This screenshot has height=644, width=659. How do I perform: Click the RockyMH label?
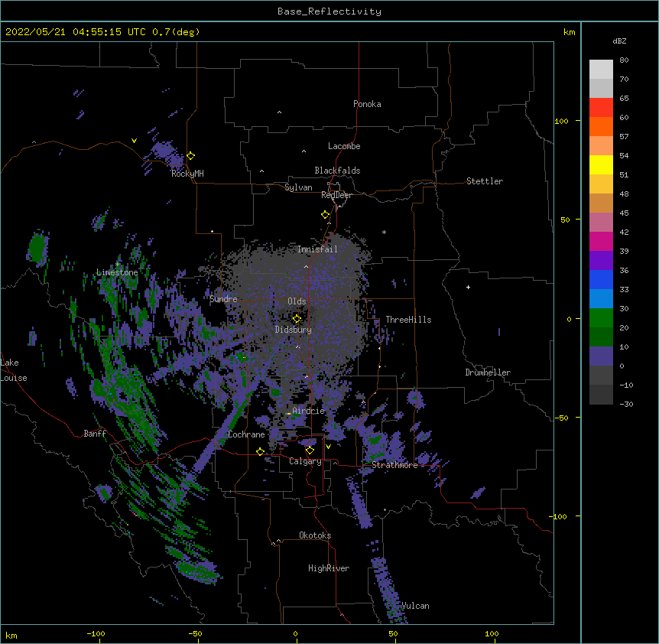point(187,174)
